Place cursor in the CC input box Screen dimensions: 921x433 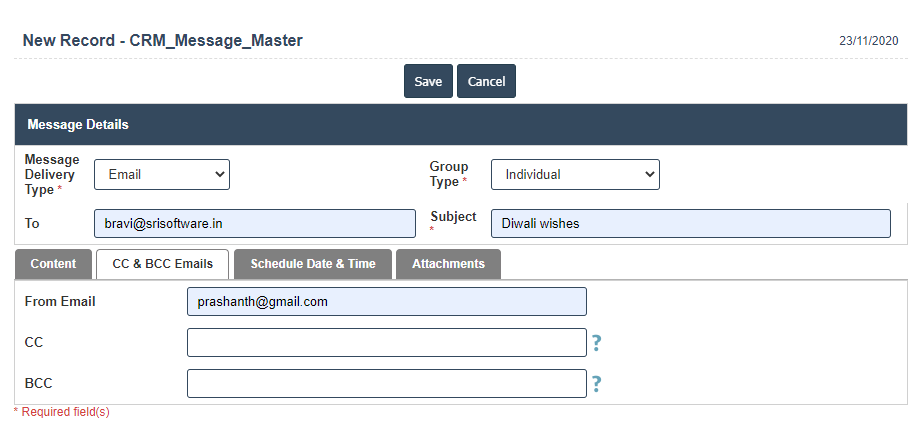pos(386,343)
